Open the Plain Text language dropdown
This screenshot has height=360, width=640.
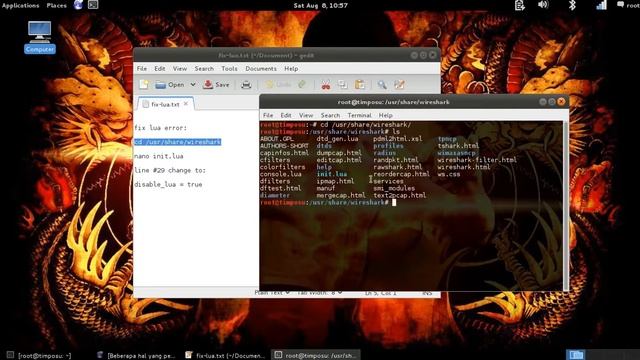click(x=272, y=292)
